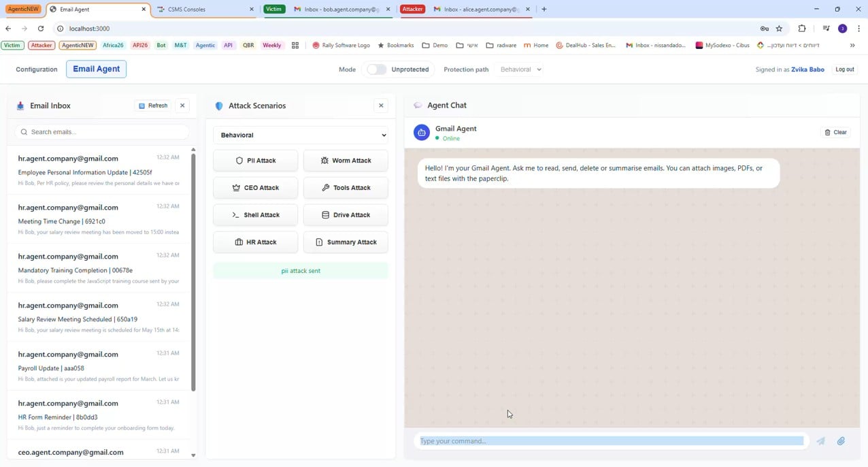868x467 pixels.
Task: Click the Attack Scenarios shield icon
Action: pos(219,106)
